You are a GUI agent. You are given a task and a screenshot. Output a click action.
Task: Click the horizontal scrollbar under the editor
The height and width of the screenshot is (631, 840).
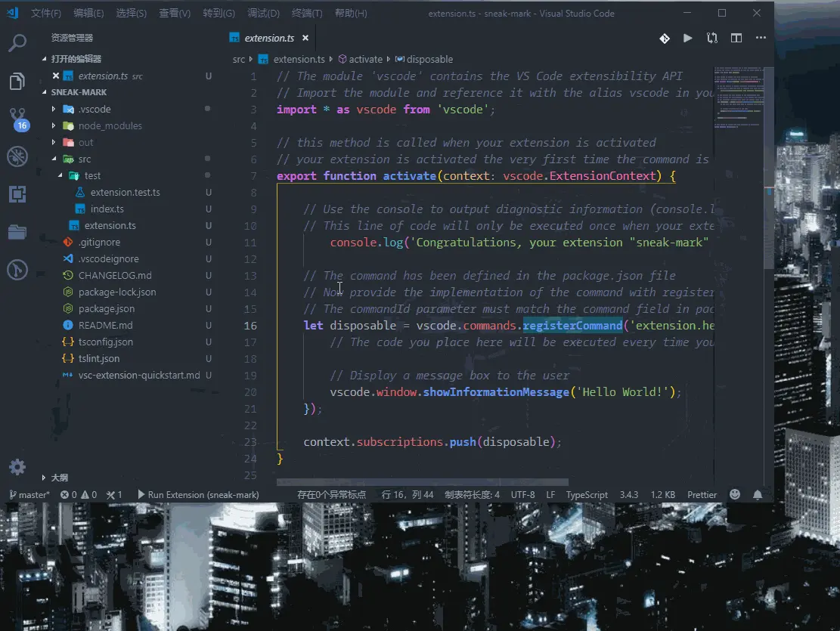(422, 482)
